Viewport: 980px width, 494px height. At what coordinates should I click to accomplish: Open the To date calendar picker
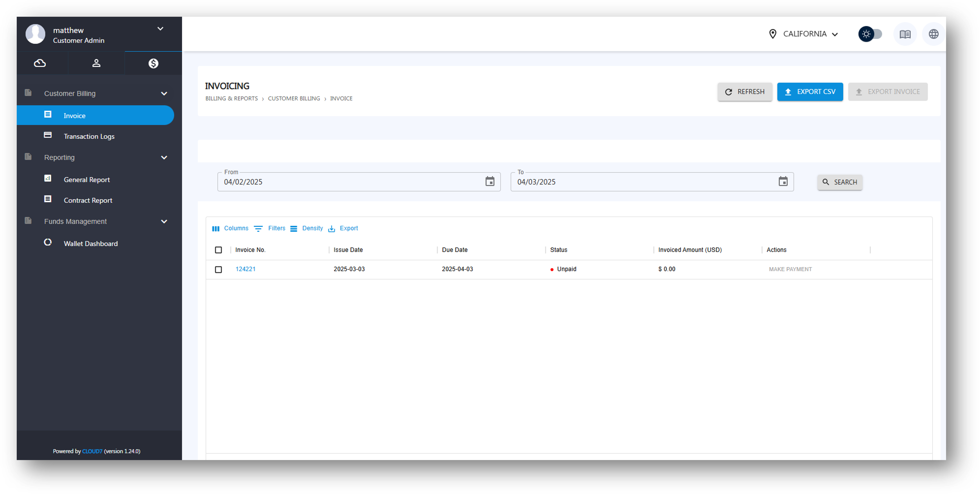pyautogui.click(x=783, y=181)
